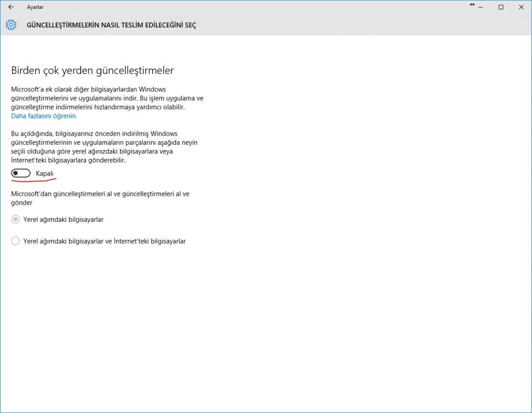Click the paragraph starting with 'Bu açıldığında'
This screenshot has height=413, width=532.
[104, 147]
